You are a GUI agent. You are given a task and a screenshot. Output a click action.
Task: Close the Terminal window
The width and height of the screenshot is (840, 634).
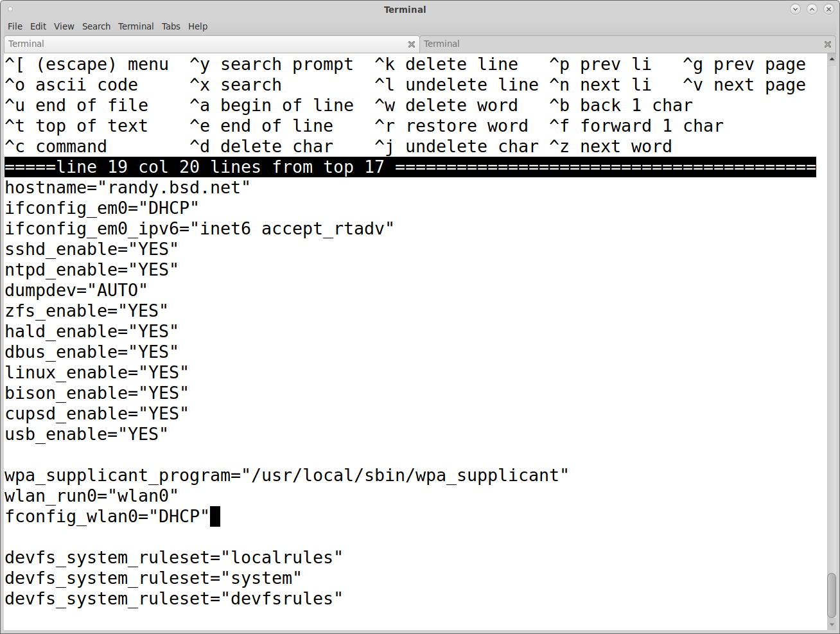click(x=828, y=9)
